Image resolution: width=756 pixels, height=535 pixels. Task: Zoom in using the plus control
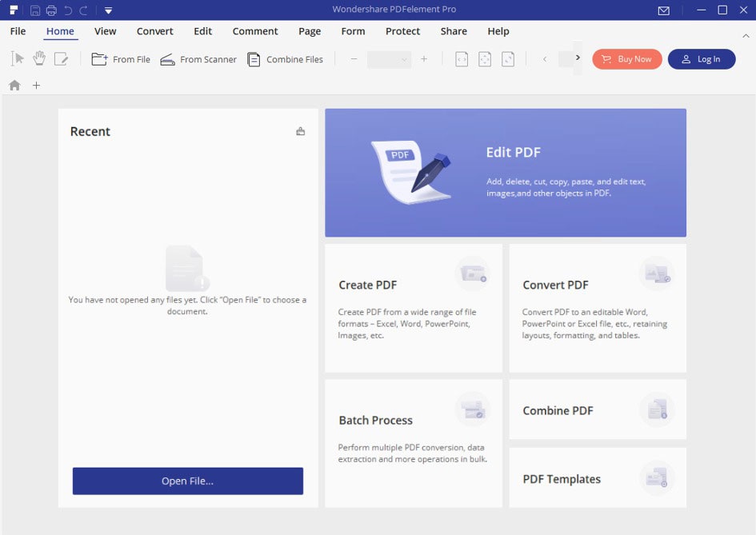point(424,58)
